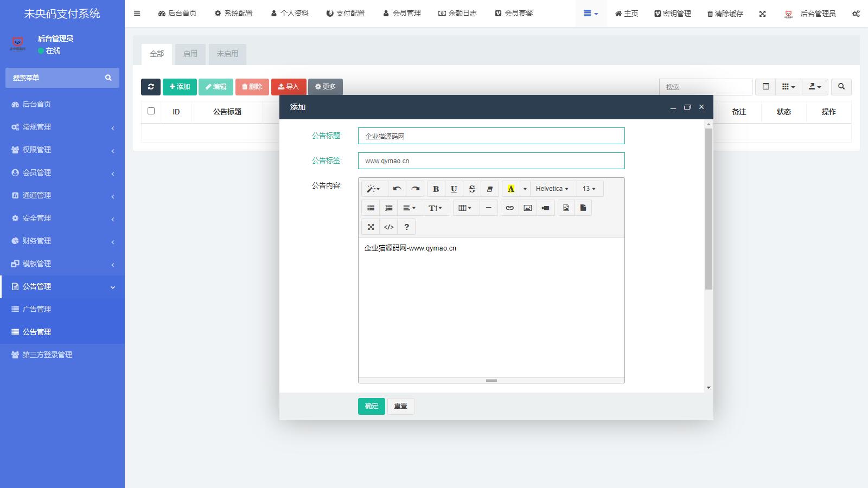Undo the last edit in editor
This screenshot has height=488, width=868.
[397, 189]
